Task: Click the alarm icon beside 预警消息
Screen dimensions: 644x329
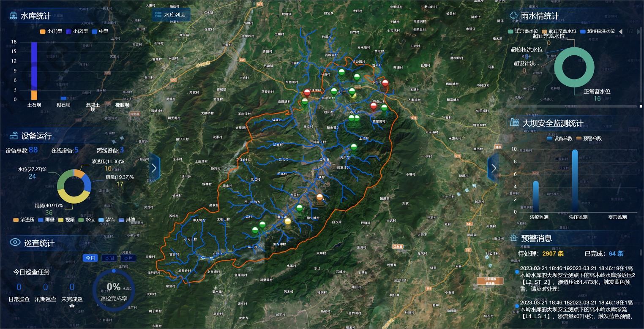Action: point(513,238)
